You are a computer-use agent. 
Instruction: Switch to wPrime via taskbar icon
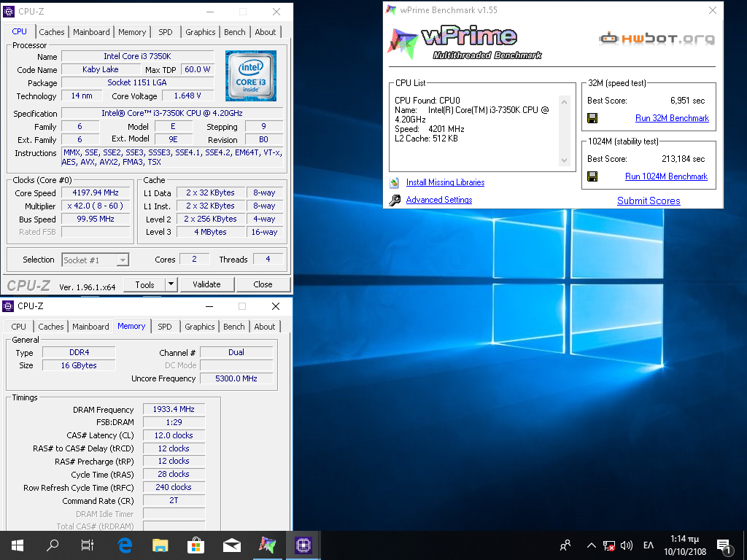coord(267,545)
